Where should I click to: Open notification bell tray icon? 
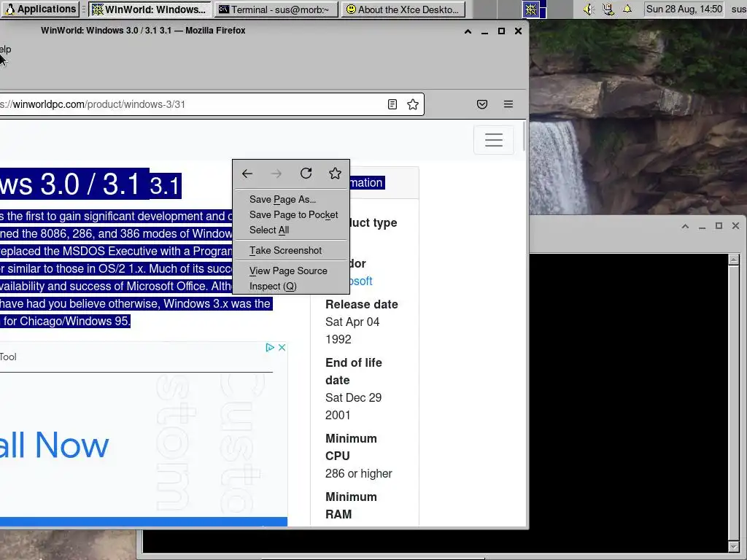pyautogui.click(x=627, y=9)
